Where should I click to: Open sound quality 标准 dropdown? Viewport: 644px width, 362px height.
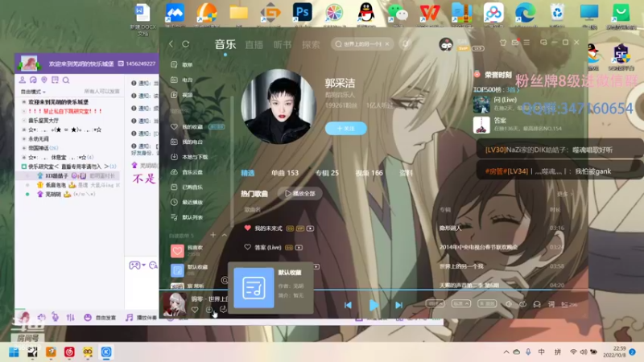pos(460,304)
